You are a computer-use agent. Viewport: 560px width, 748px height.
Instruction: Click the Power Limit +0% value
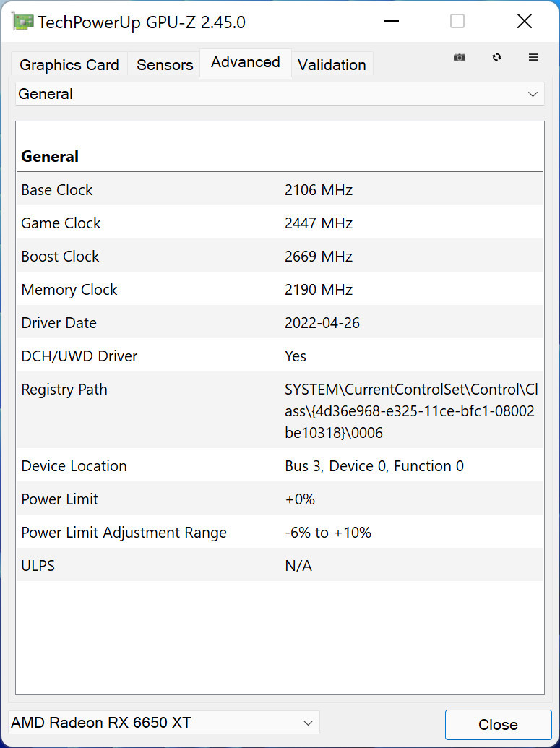300,499
